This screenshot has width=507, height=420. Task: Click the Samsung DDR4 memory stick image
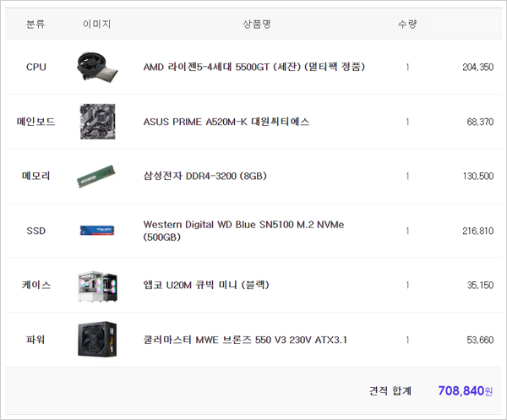point(96,177)
